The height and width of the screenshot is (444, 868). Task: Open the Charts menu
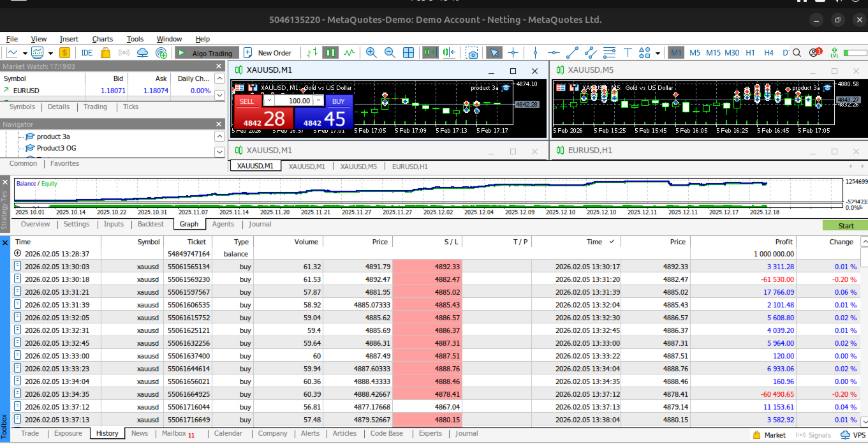(x=102, y=39)
